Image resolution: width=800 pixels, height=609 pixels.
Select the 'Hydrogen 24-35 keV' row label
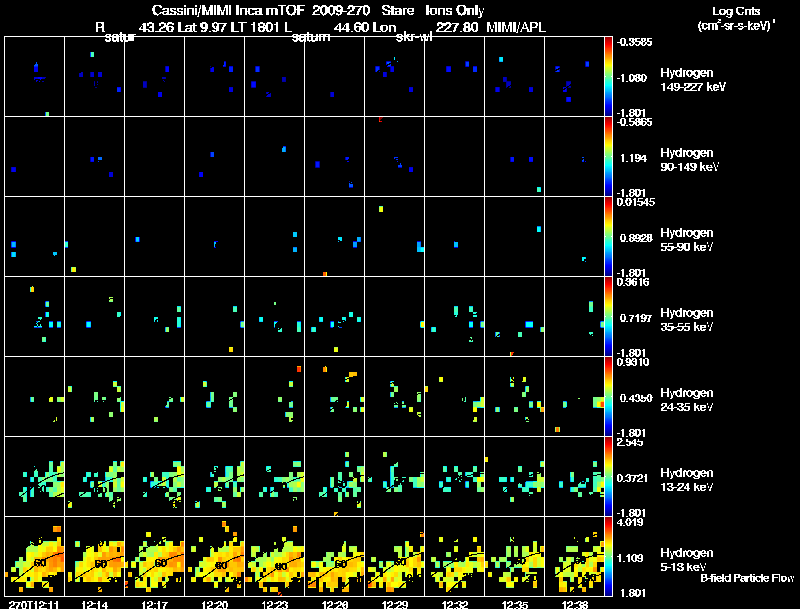click(x=687, y=400)
